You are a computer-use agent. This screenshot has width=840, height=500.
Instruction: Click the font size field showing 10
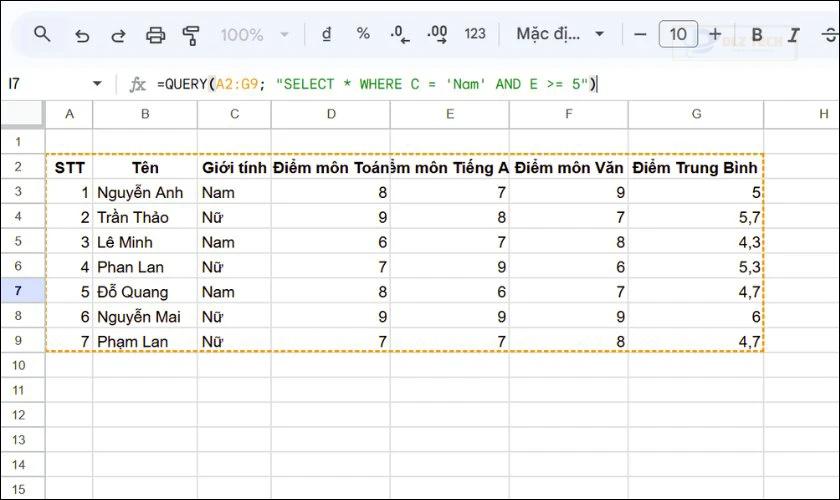(678, 34)
